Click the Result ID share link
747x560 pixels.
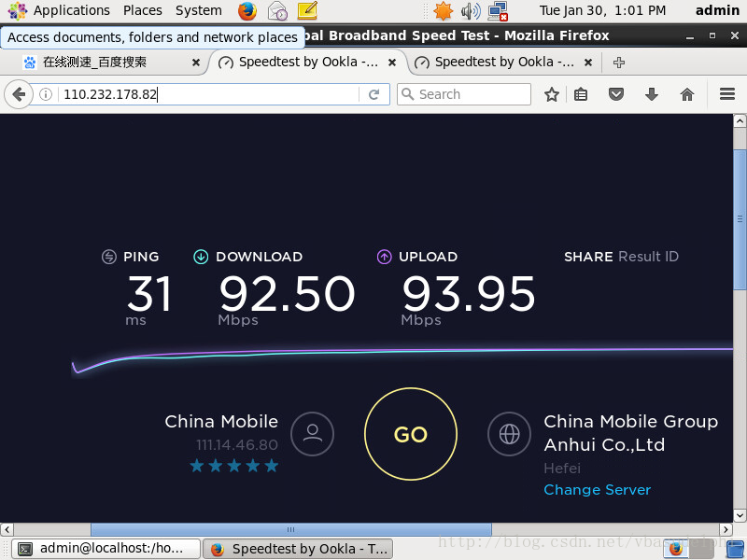pyautogui.click(x=648, y=257)
